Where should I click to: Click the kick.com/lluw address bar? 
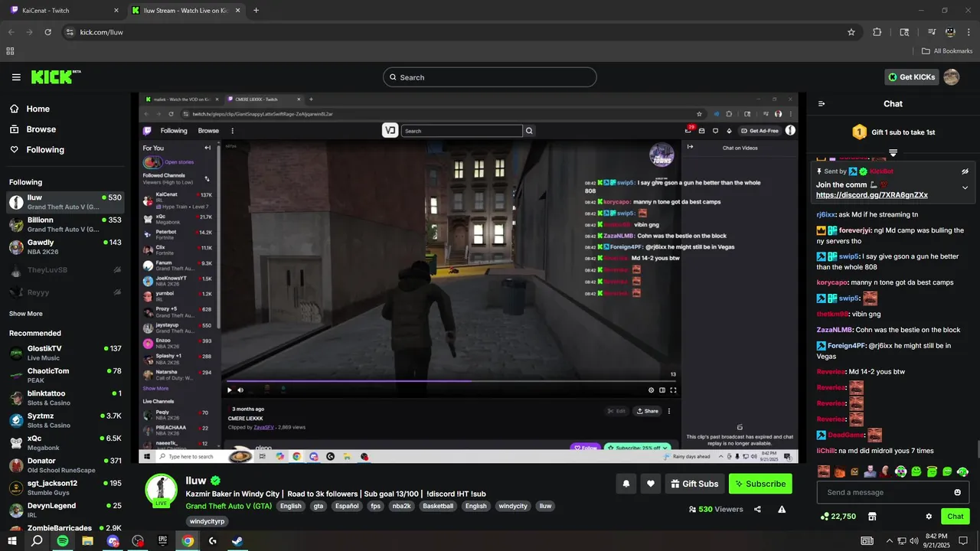coord(459,32)
